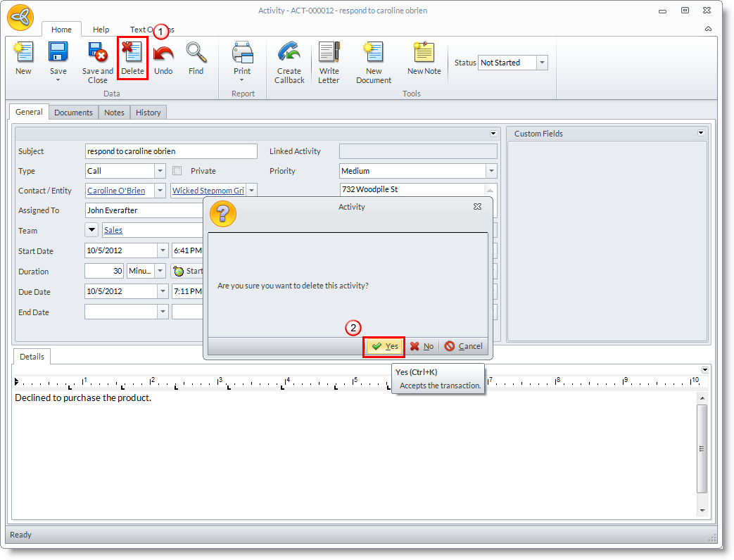Click the Undo arrow icon
This screenshot has width=734, height=560.
163,54
